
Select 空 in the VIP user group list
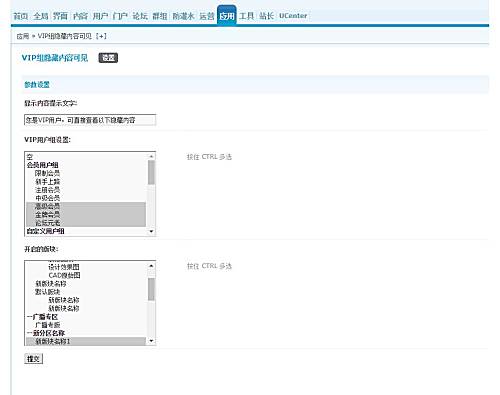tap(86, 157)
